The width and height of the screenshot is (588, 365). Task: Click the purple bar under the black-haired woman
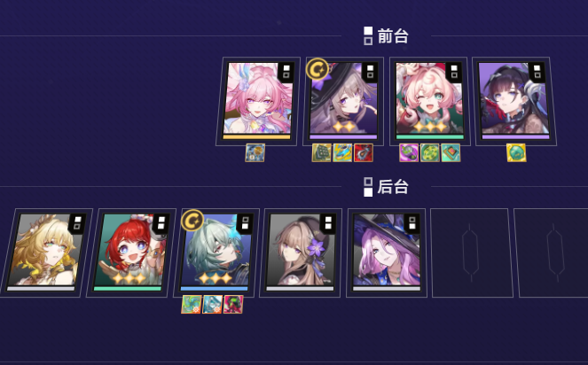[515, 137]
